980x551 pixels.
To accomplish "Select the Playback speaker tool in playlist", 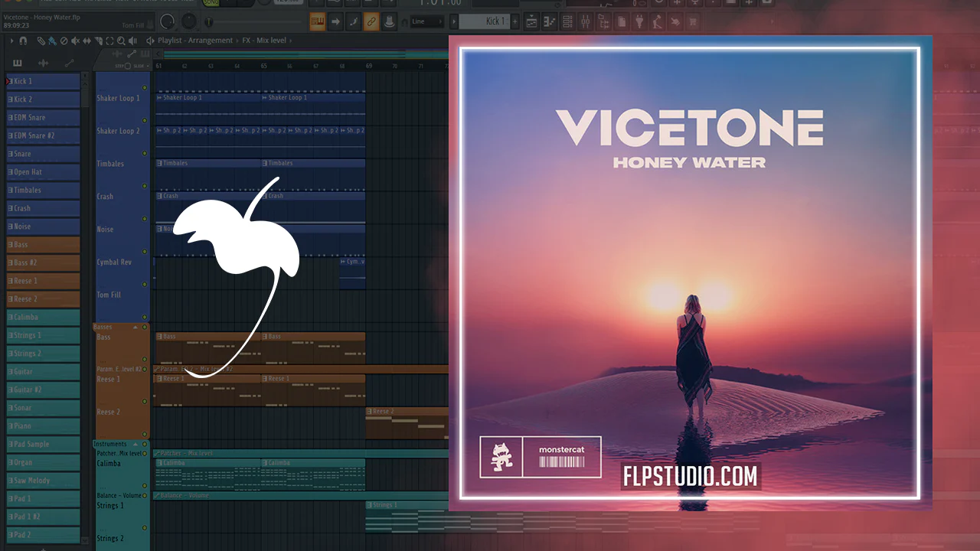I will point(132,41).
